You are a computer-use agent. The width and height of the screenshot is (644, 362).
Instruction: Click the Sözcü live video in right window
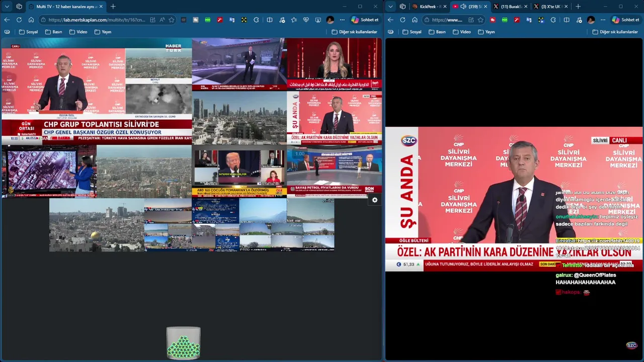[514, 199]
